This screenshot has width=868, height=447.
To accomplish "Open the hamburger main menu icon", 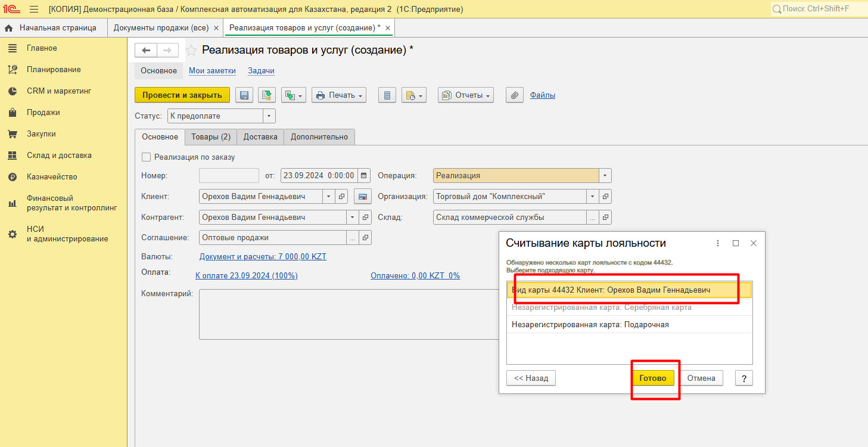I will [34, 9].
